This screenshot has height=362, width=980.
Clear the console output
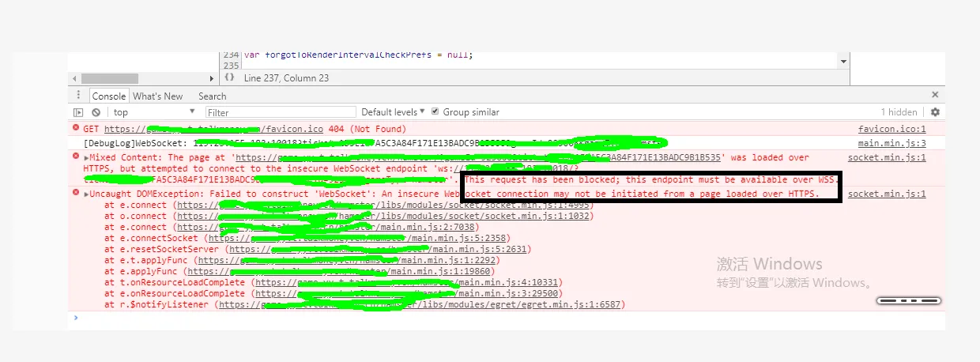pos(96,112)
